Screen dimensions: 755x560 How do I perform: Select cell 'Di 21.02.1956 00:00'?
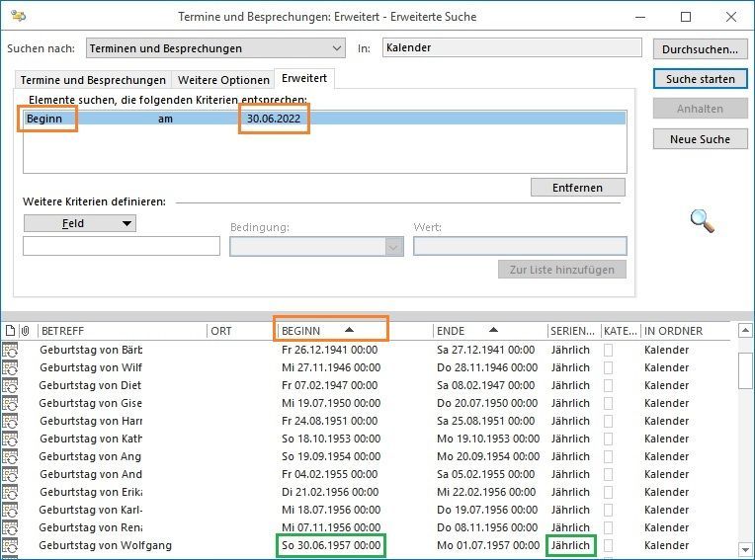point(330,492)
